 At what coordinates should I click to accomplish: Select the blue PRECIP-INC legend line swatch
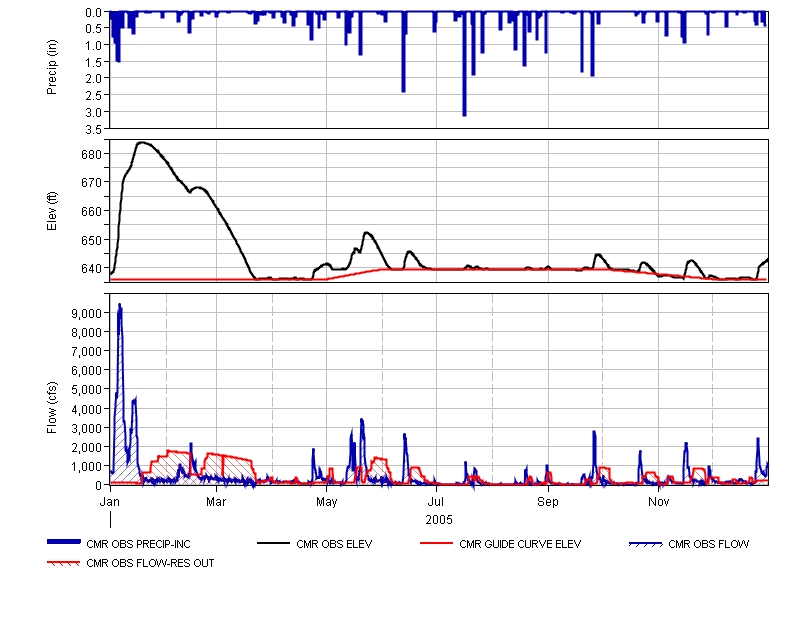click(x=64, y=542)
